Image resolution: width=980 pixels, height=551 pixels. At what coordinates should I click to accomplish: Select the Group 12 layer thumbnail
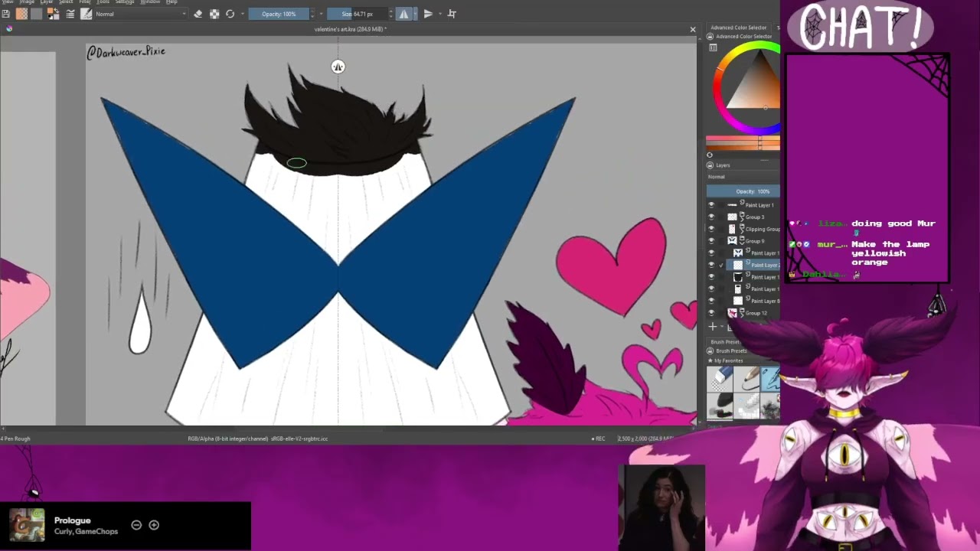[732, 313]
